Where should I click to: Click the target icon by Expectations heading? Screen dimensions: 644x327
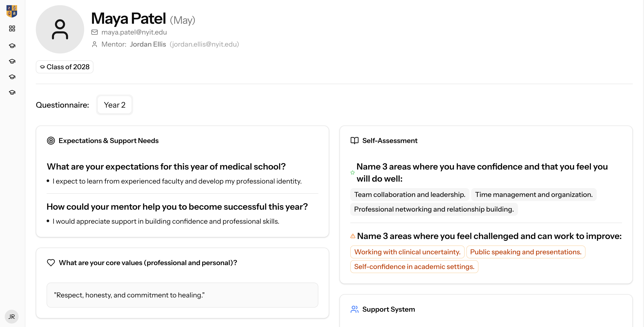51,141
